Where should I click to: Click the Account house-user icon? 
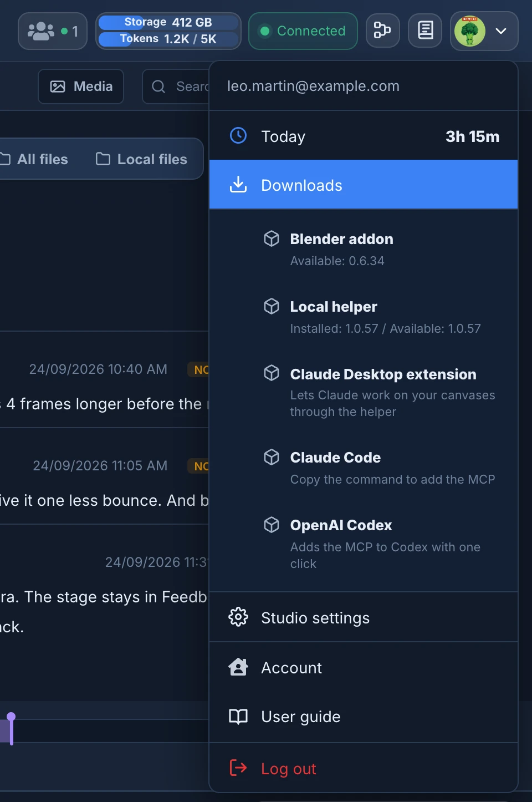[238, 667]
